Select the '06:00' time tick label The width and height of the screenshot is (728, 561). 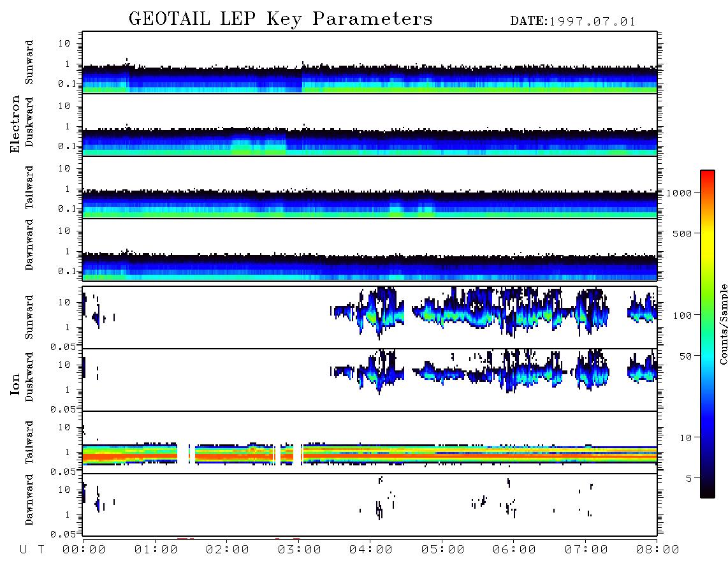(x=514, y=550)
